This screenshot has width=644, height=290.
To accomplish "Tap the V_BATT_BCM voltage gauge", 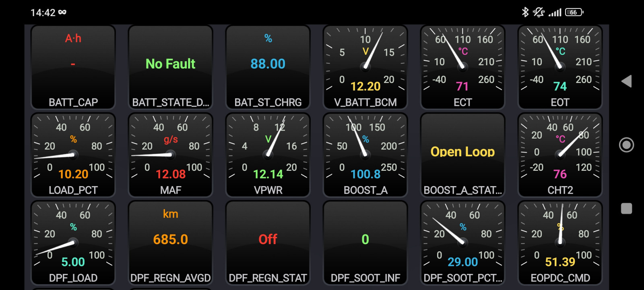I will point(365,67).
